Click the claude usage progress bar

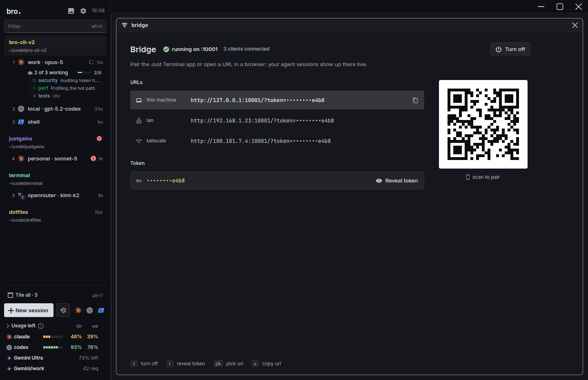coord(53,337)
